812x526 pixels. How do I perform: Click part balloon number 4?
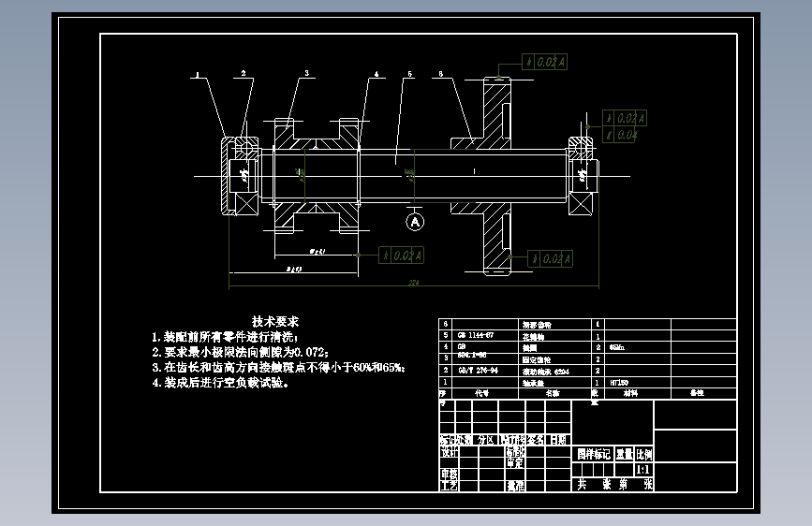pos(376,74)
